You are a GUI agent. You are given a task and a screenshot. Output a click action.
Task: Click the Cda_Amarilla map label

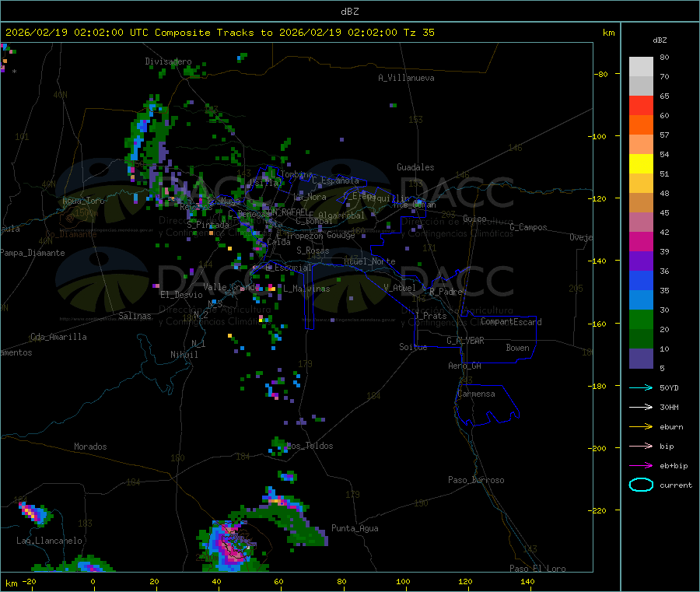[58, 337]
